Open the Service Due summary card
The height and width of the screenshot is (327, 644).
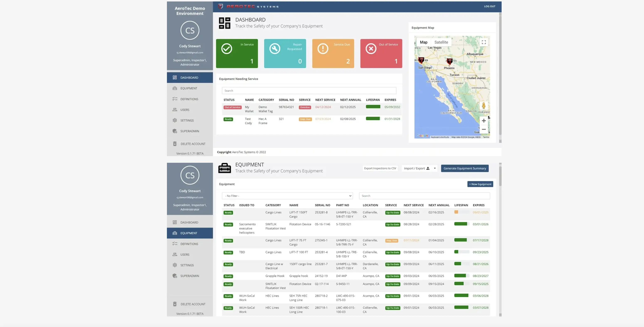tap(333, 53)
